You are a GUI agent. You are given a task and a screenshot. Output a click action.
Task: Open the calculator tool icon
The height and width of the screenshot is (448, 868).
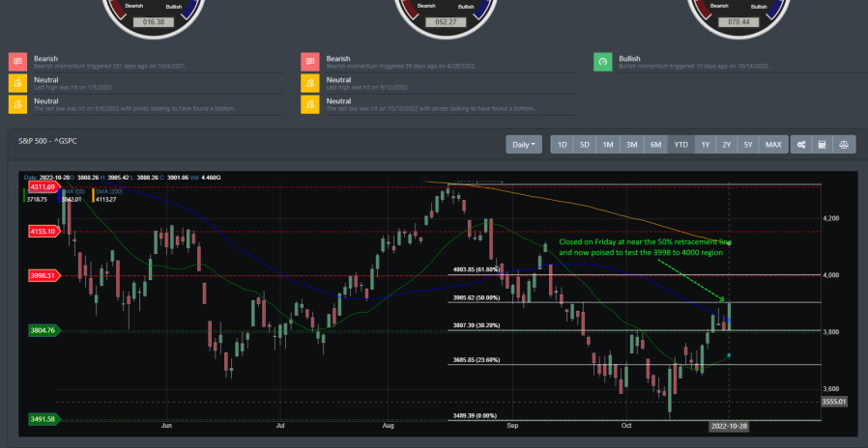pos(822,145)
